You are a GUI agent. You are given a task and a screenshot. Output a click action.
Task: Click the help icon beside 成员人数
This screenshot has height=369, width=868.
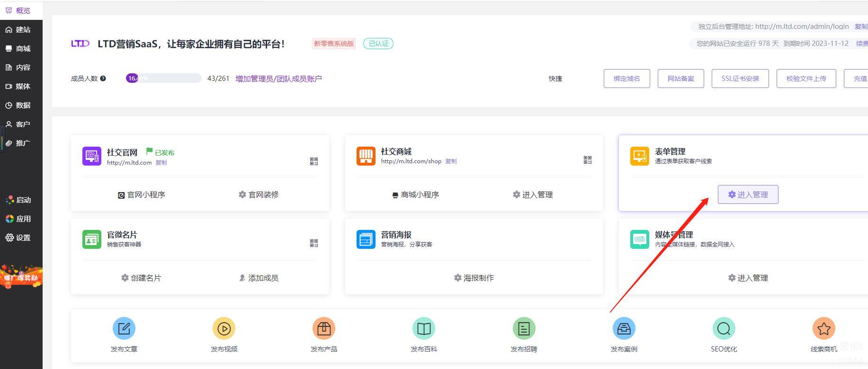(x=103, y=79)
